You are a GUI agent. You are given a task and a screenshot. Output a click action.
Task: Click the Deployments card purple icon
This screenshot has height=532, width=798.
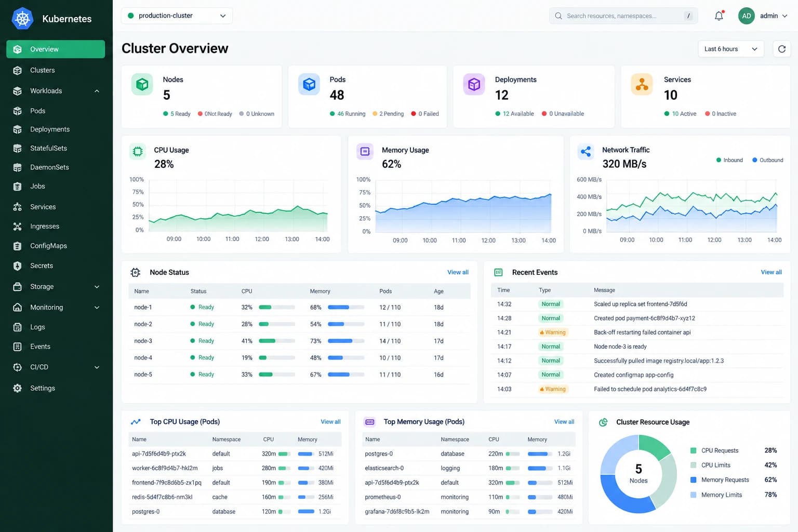click(474, 84)
